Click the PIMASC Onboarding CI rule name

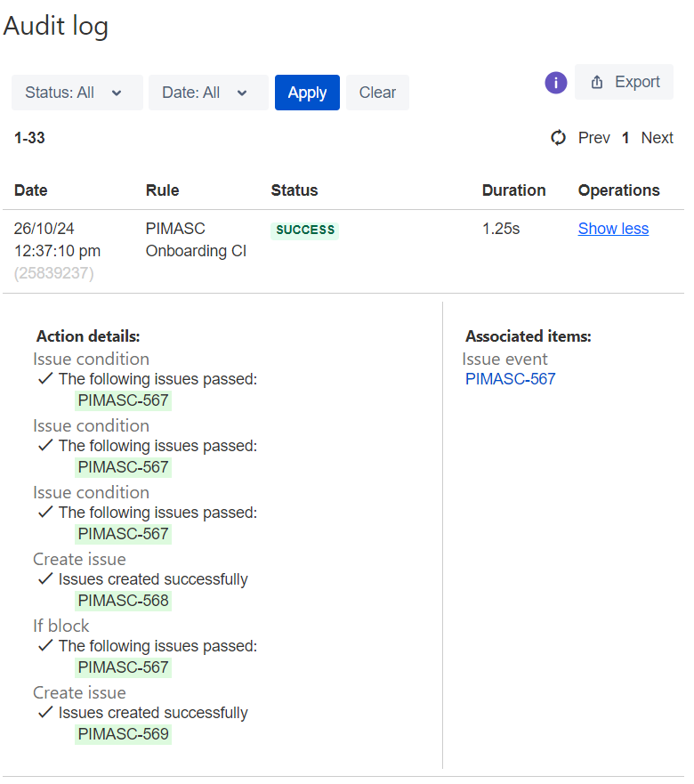click(196, 240)
